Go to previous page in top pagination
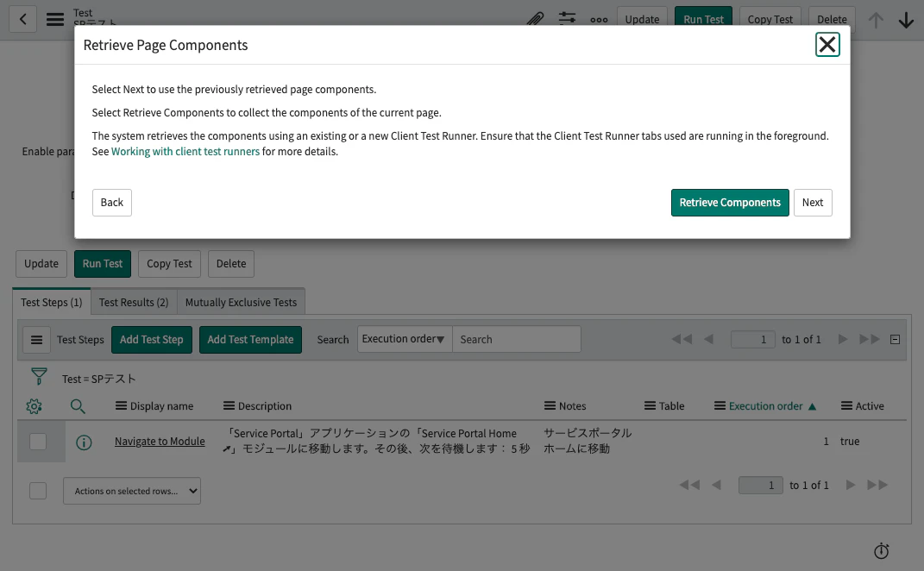This screenshot has width=924, height=571. pyautogui.click(x=709, y=339)
